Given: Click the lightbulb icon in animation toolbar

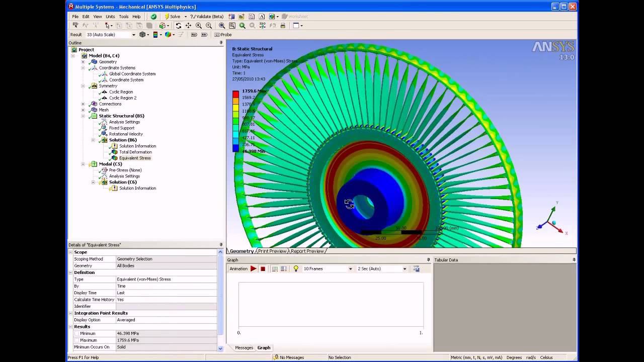Looking at the screenshot, I should (296, 269).
